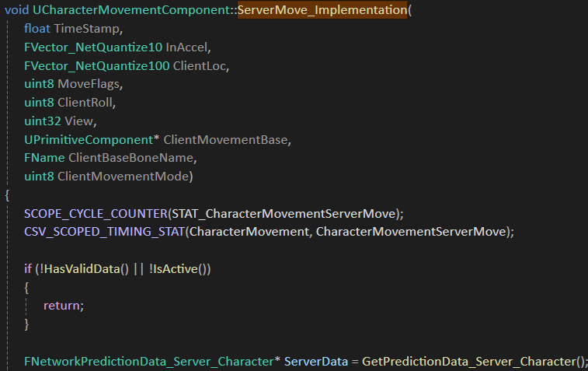Click the highlighted ServerMove_Implementation function name

(322, 10)
